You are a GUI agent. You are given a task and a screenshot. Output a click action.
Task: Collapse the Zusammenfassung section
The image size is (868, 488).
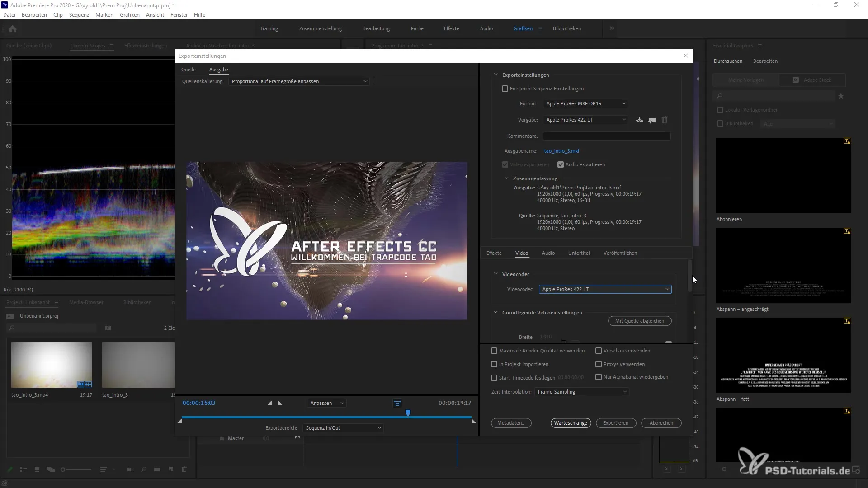506,178
